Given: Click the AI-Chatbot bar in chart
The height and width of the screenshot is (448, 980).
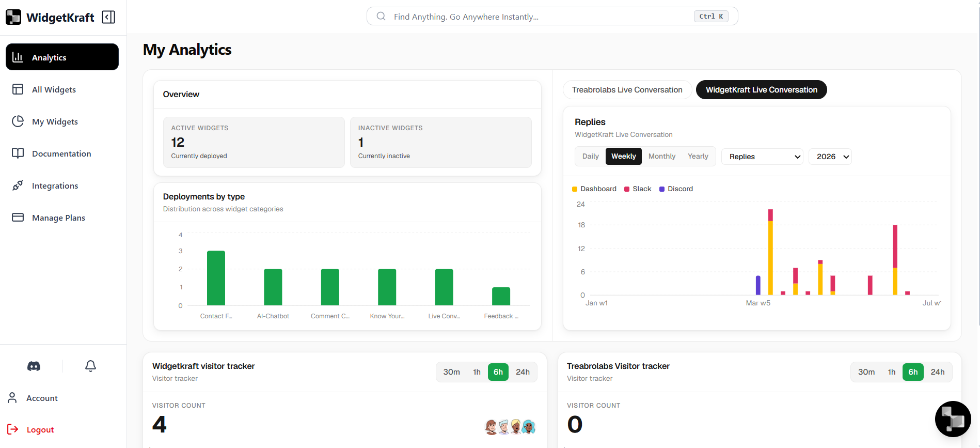Looking at the screenshot, I should (x=273, y=287).
